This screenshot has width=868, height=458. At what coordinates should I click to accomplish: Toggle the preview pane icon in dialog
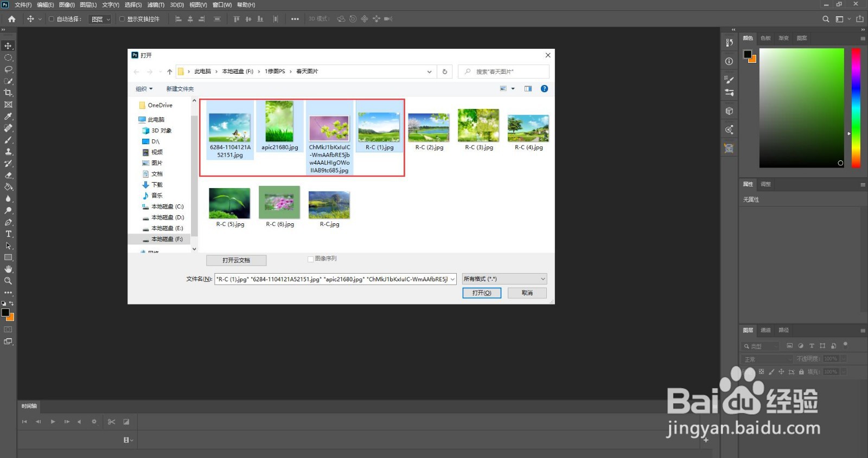click(528, 88)
